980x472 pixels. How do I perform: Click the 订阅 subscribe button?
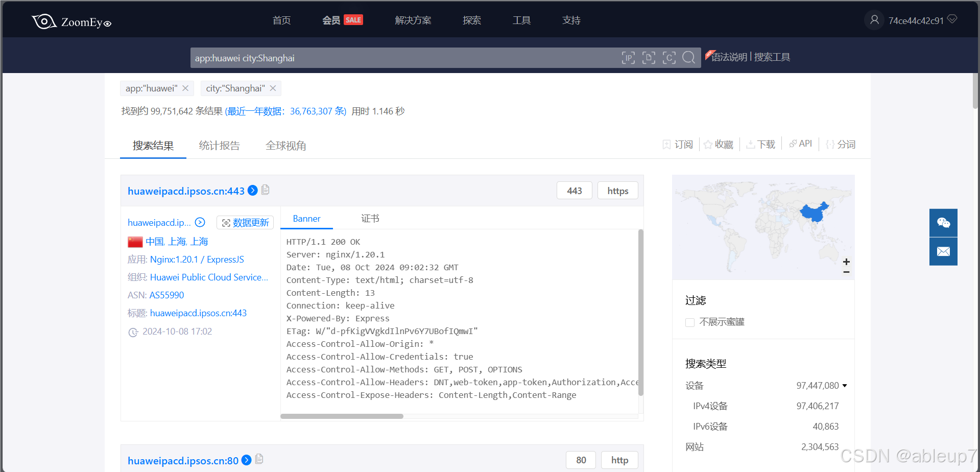point(678,145)
